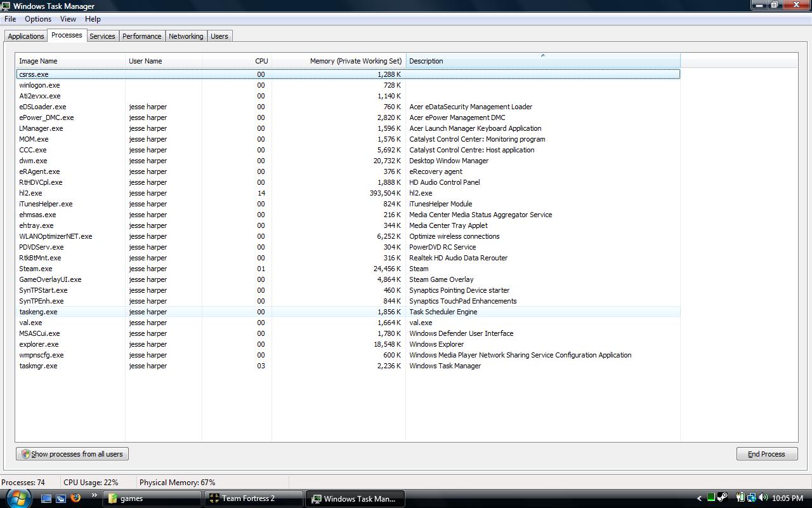Switch to the games folder taskbar button
The image size is (812, 508).
point(152,498)
